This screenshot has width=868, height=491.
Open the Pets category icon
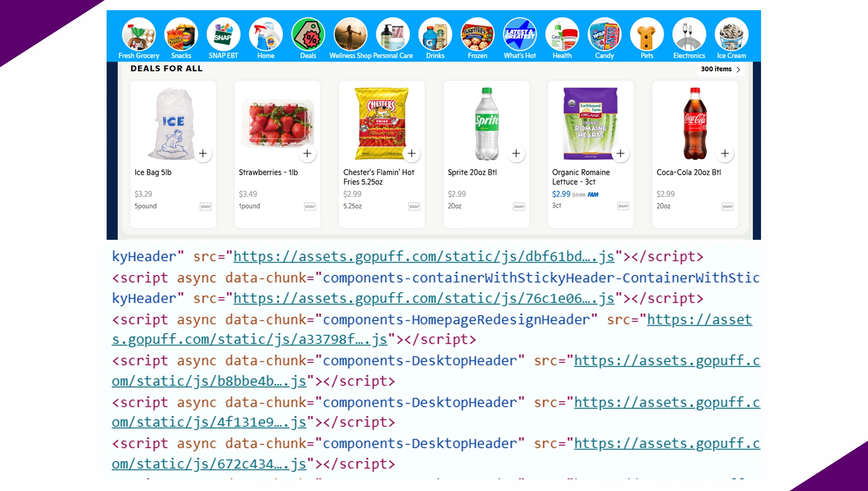coord(647,34)
